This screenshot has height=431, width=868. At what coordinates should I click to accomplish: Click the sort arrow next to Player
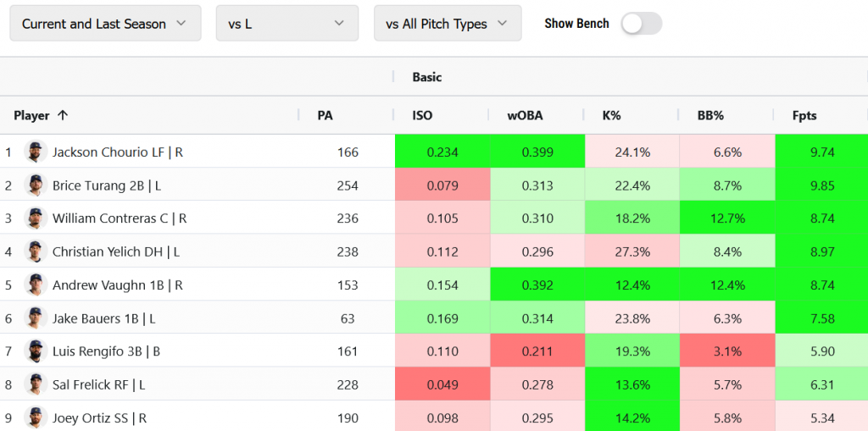tap(63, 115)
